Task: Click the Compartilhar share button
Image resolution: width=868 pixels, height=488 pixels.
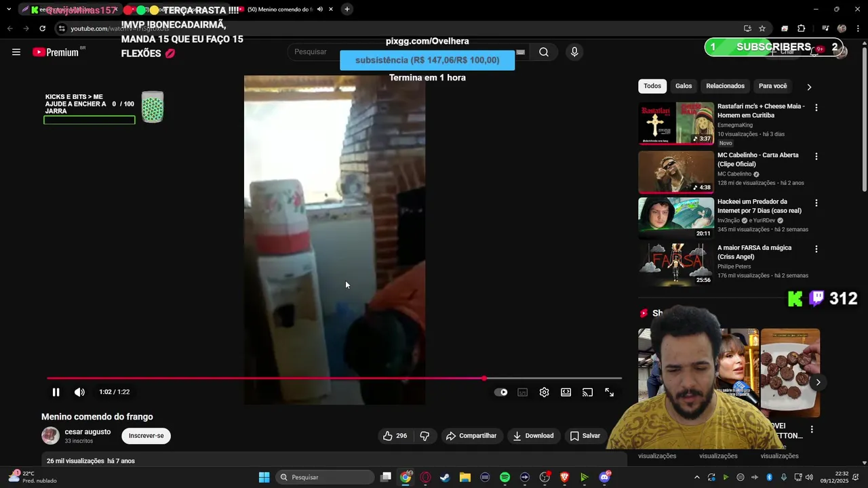Action: click(x=471, y=436)
